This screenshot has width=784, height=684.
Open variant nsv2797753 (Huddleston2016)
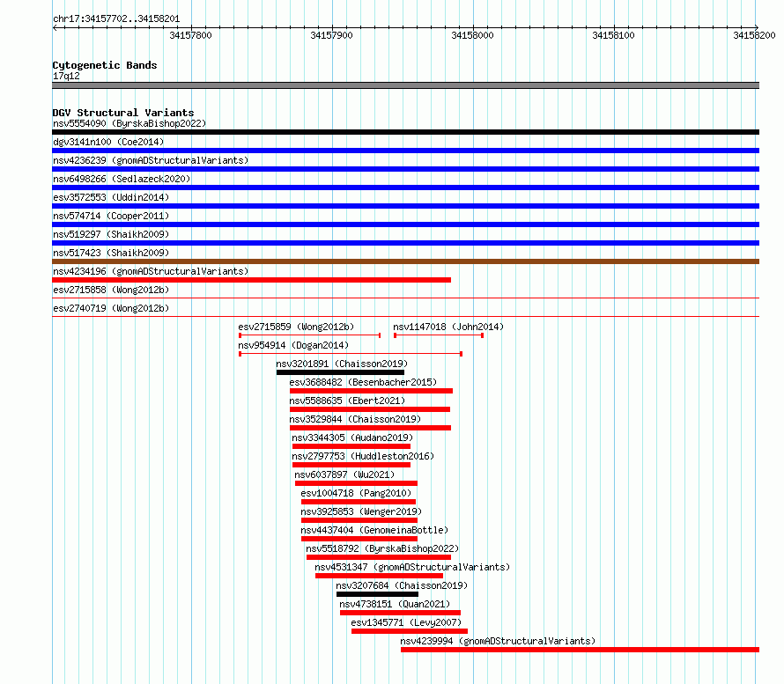click(363, 456)
